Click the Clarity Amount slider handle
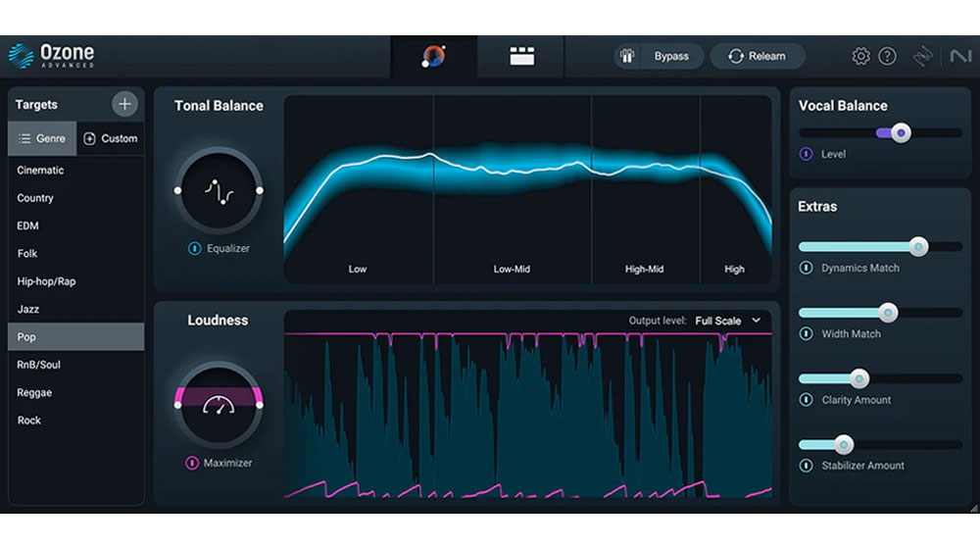The width and height of the screenshot is (980, 549). pyautogui.click(x=859, y=378)
